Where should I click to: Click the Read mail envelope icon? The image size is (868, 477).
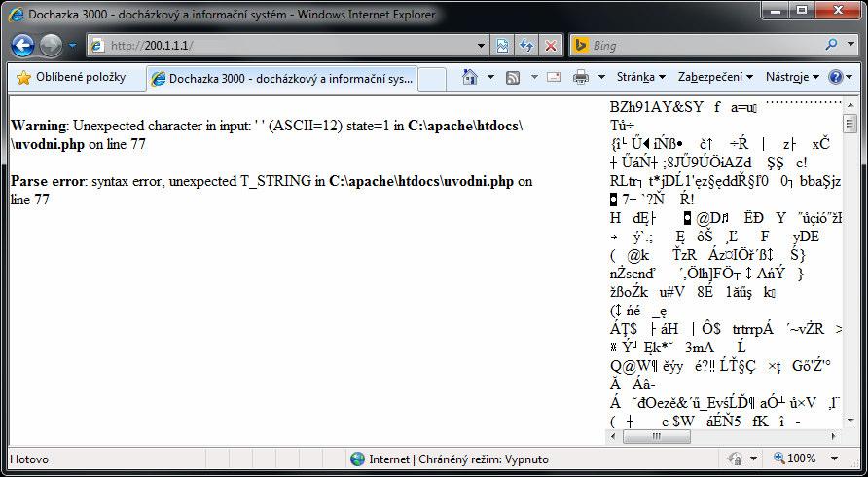pyautogui.click(x=554, y=78)
